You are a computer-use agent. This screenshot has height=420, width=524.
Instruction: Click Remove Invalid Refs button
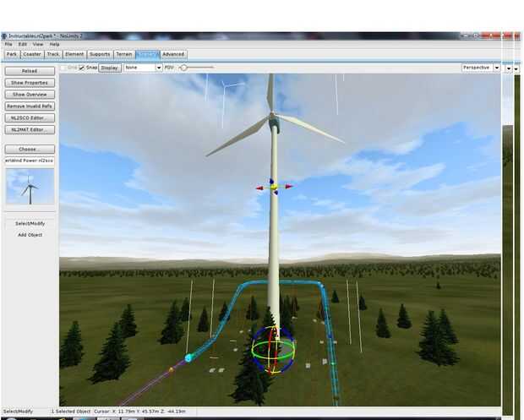click(x=30, y=106)
